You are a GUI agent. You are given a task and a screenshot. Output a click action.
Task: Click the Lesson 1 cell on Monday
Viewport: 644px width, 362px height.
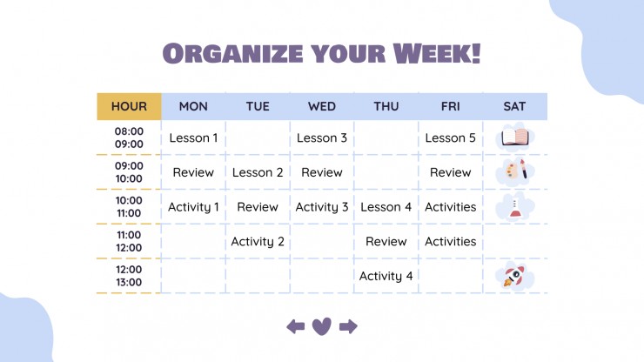tap(193, 137)
